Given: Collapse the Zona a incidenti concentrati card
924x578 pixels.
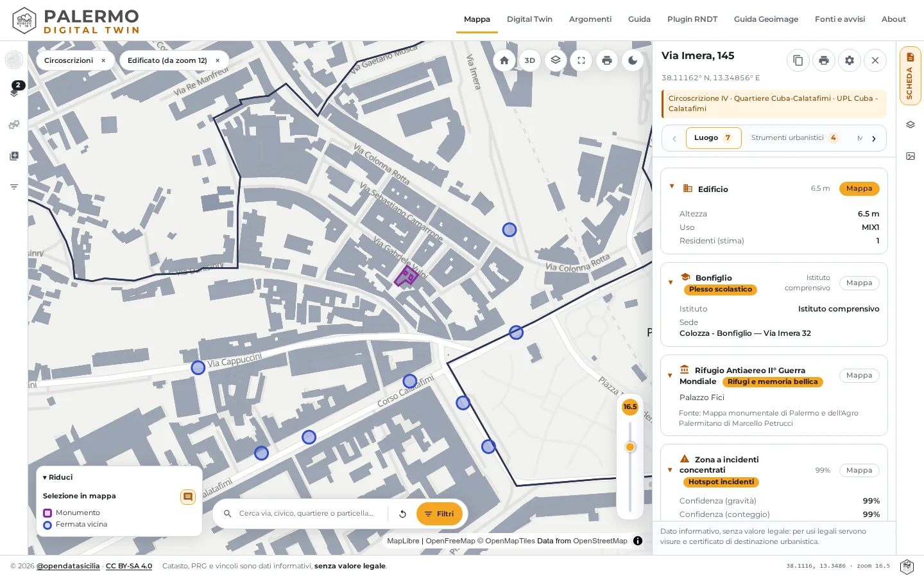Looking at the screenshot, I should pos(671,470).
